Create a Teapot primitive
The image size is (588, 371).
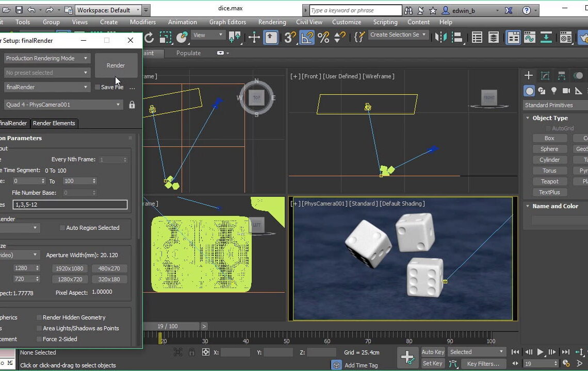click(549, 181)
